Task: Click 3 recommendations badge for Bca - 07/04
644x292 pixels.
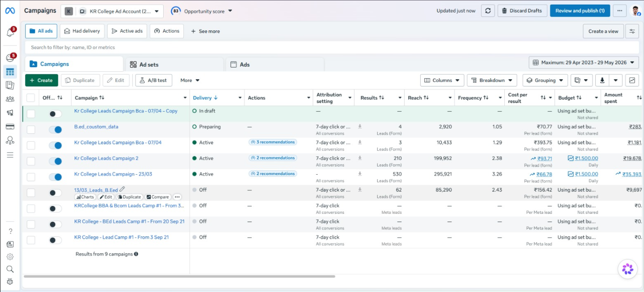Action: tap(273, 142)
